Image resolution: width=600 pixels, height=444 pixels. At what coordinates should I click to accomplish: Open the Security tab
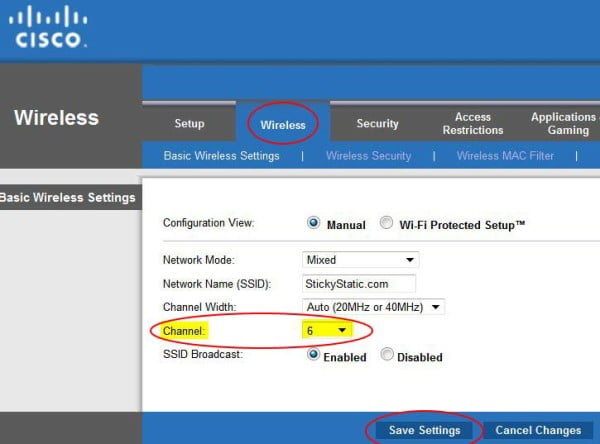pos(377,124)
